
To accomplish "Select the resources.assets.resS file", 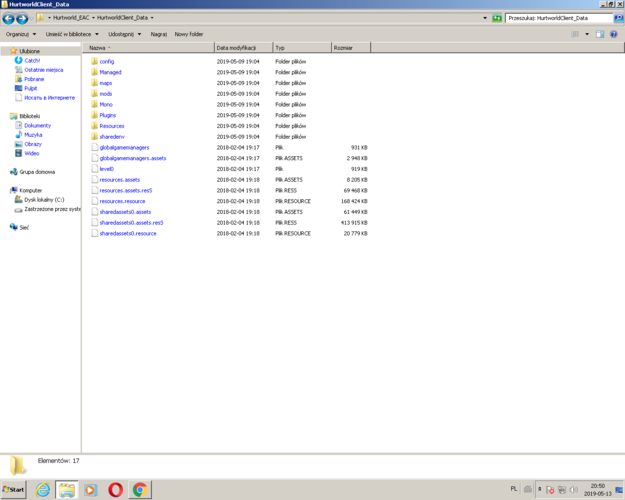I will coord(126,191).
